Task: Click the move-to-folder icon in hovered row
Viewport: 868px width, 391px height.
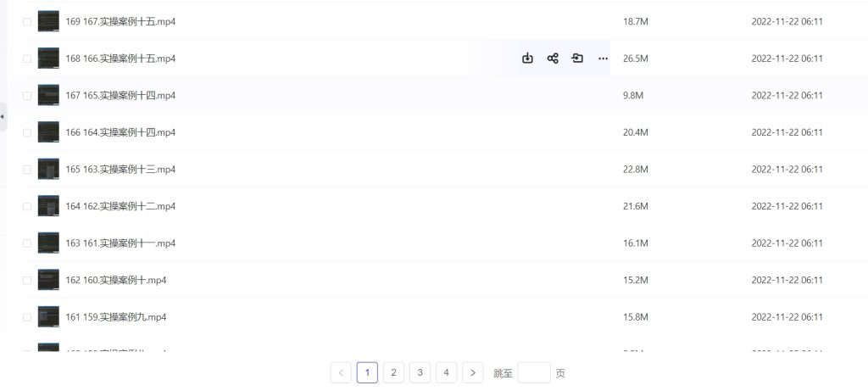Action: click(577, 59)
